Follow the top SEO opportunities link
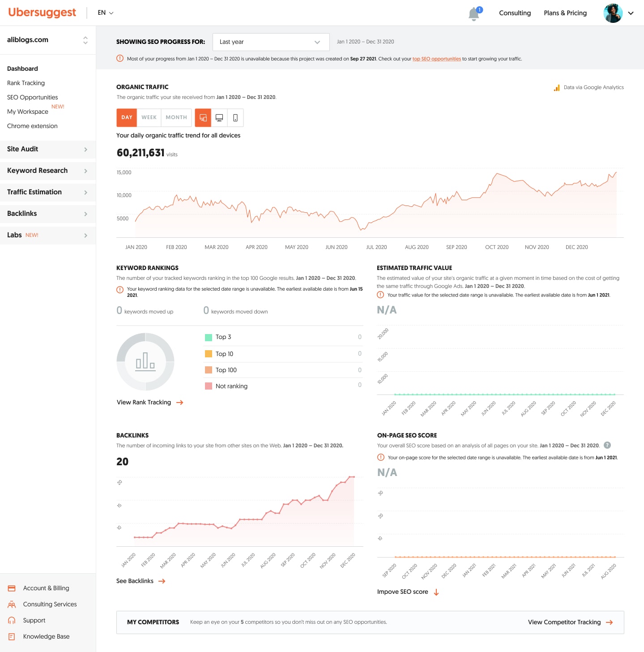This screenshot has height=652, width=644. [437, 59]
